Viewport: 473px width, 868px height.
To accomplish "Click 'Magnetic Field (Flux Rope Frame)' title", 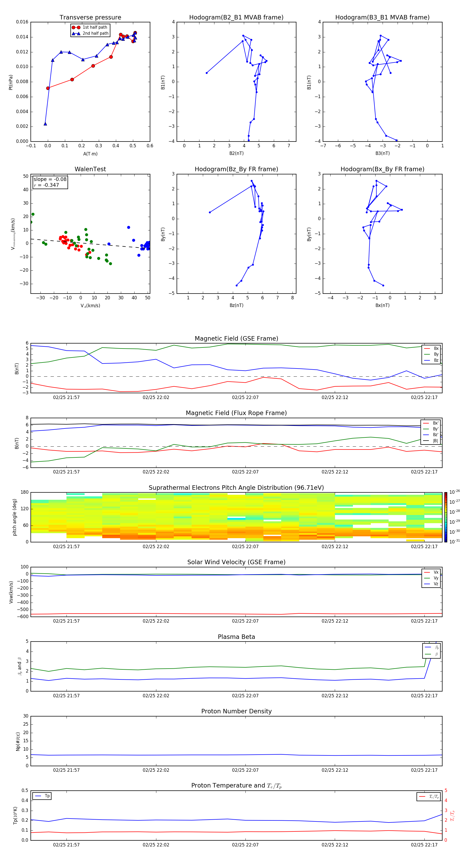I will (x=236, y=413).
